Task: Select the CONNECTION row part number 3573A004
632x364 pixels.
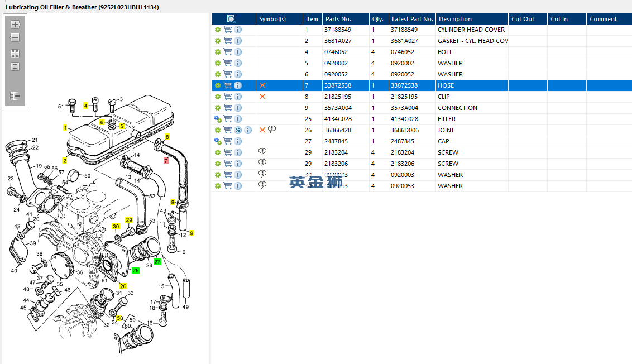Action: pos(338,108)
